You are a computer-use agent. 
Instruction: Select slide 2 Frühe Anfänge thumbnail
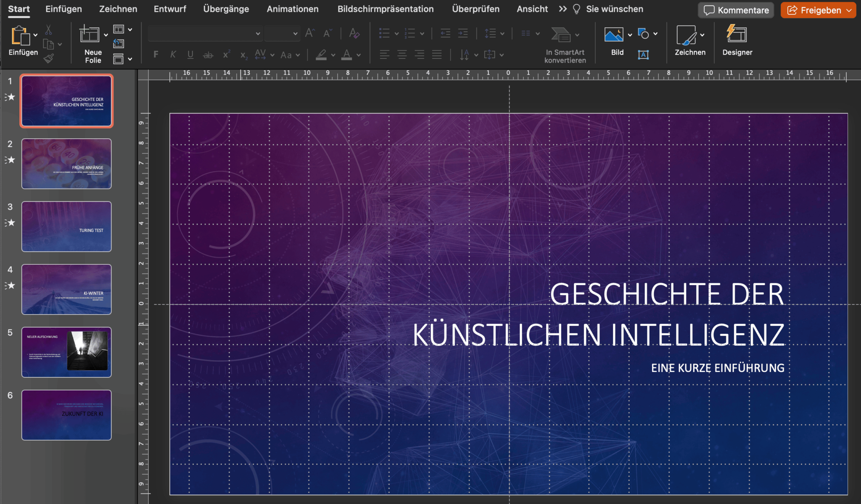[66, 164]
